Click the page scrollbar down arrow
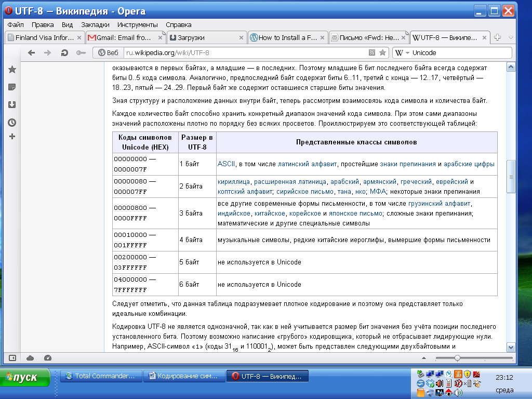Image resolution: width=532 pixels, height=399 pixels. pyautogui.click(x=511, y=347)
